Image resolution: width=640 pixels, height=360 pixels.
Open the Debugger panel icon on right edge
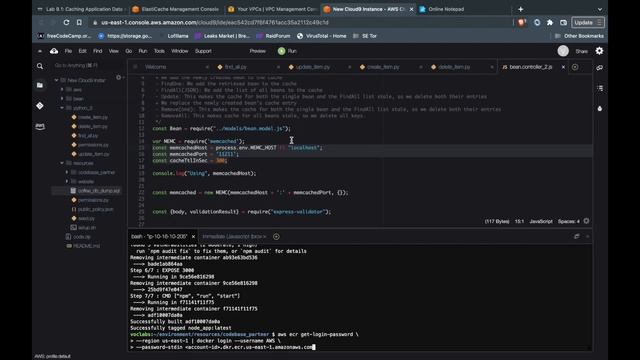click(600, 109)
